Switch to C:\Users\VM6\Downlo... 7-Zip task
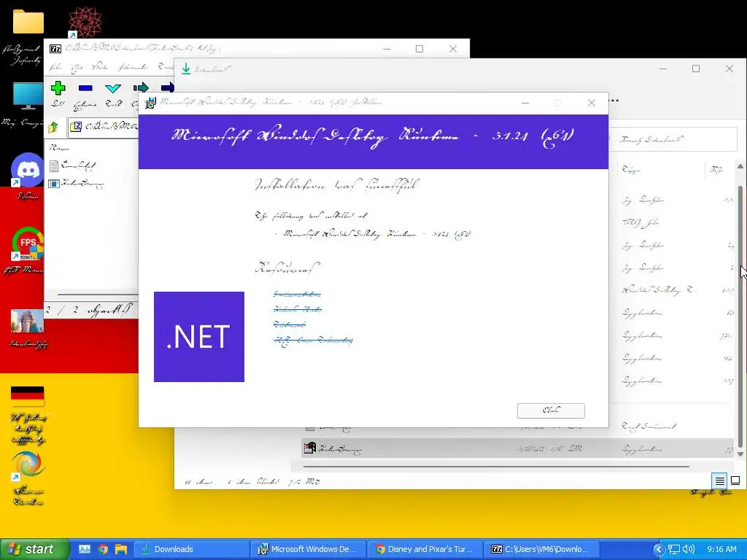 (542, 549)
